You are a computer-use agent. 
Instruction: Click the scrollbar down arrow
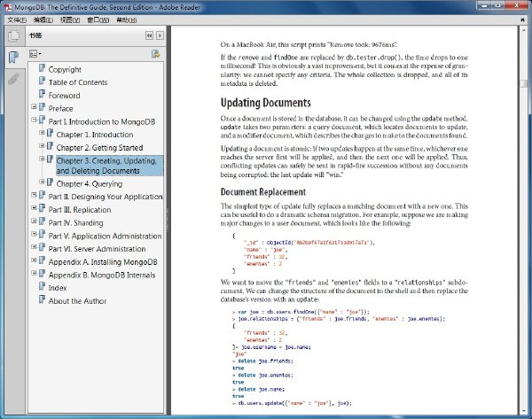(x=524, y=411)
